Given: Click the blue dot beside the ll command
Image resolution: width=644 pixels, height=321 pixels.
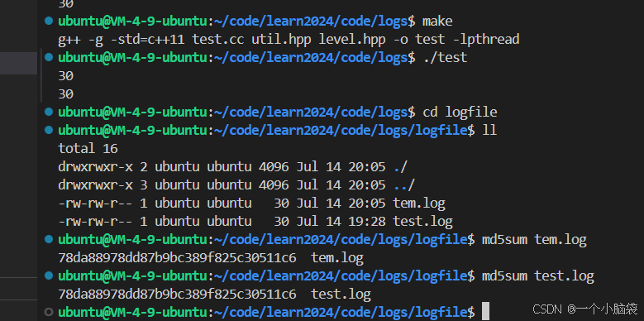Looking at the screenshot, I should (49, 130).
